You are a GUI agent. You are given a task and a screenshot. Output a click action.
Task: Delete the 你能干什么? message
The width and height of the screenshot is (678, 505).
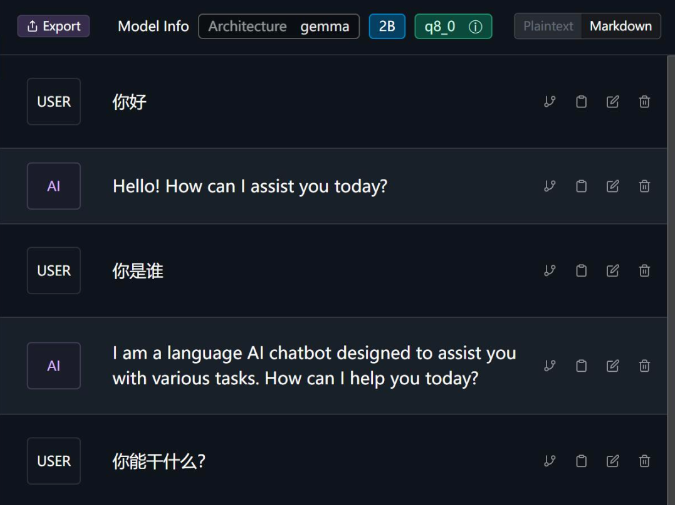point(644,461)
